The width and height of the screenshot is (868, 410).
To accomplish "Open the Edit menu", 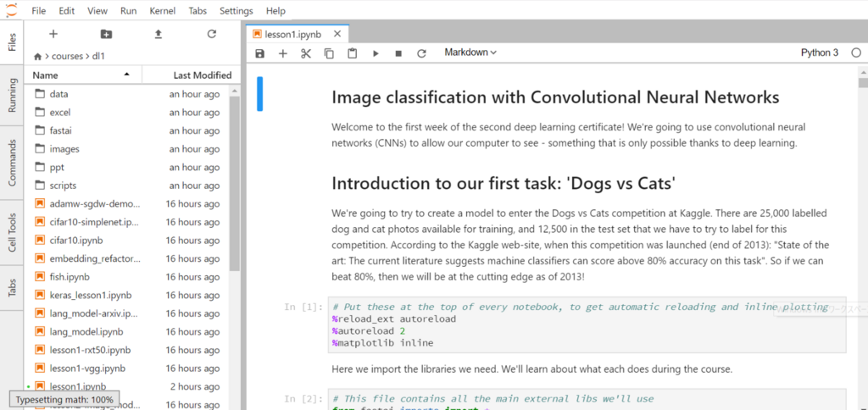I will point(67,10).
